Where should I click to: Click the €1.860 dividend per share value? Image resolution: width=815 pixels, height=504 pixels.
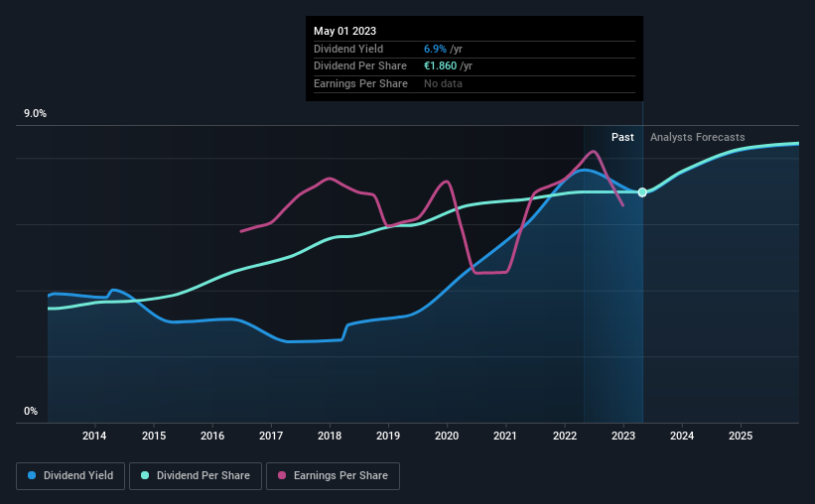pyautogui.click(x=440, y=66)
